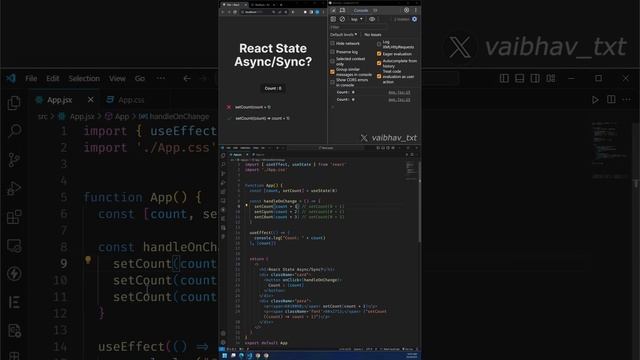Click the run play icon in background editor
Screen dimensions: 640x360
pos(595,100)
